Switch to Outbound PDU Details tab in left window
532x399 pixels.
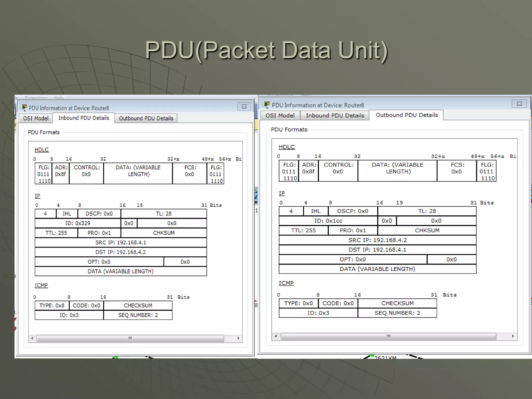pyautogui.click(x=146, y=118)
